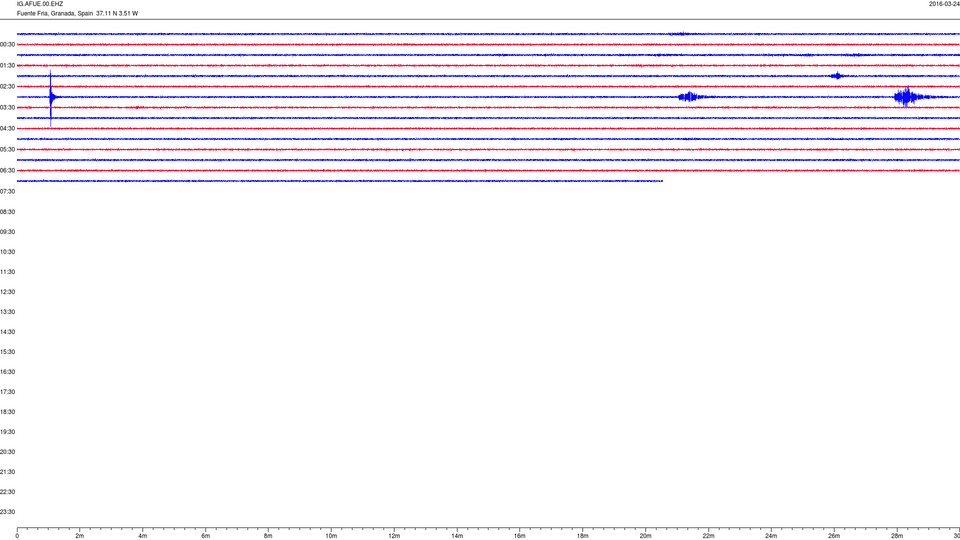Select the 18:30 time label
This screenshot has width=960, height=540.
point(7,412)
